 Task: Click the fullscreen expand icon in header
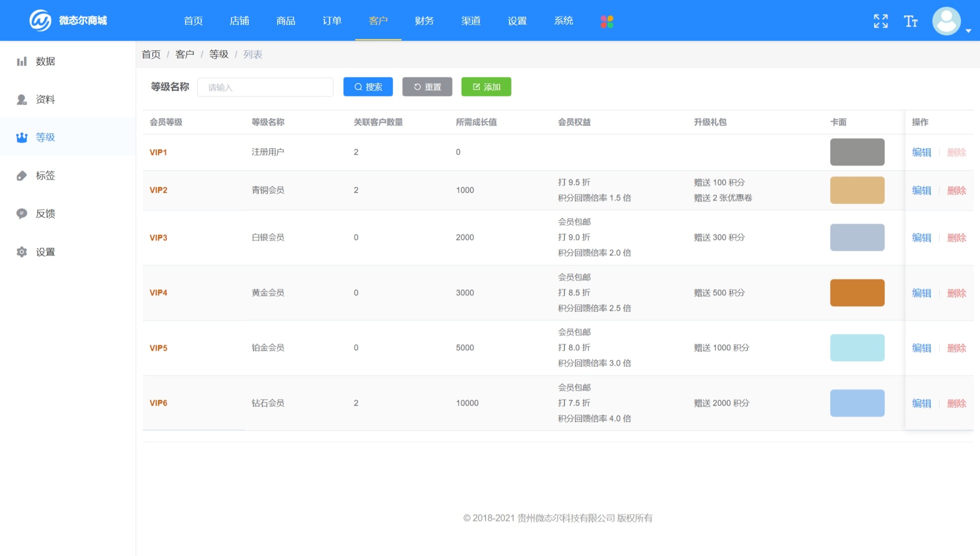[x=881, y=21]
